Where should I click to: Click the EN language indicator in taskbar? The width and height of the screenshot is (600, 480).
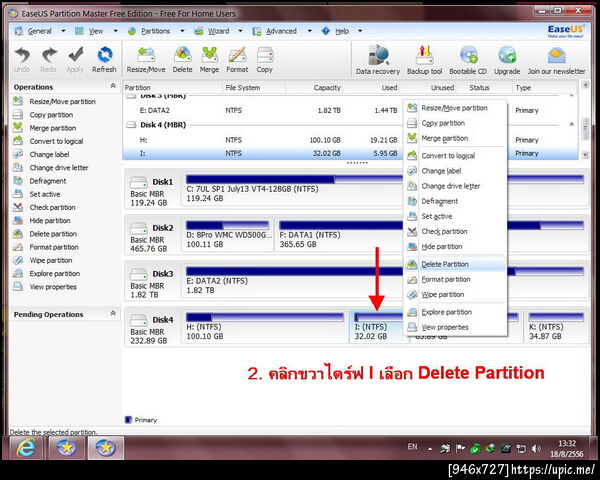pos(412,447)
